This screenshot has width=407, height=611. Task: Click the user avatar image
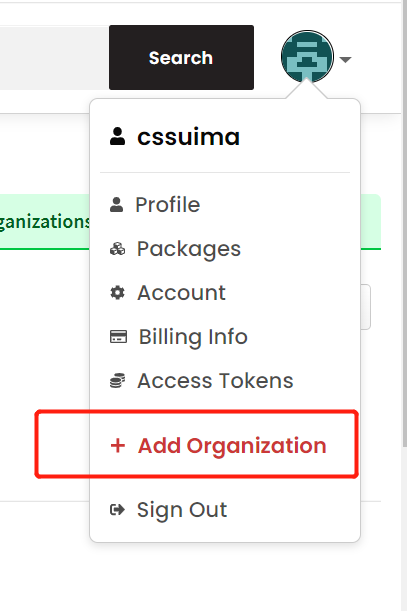307,57
